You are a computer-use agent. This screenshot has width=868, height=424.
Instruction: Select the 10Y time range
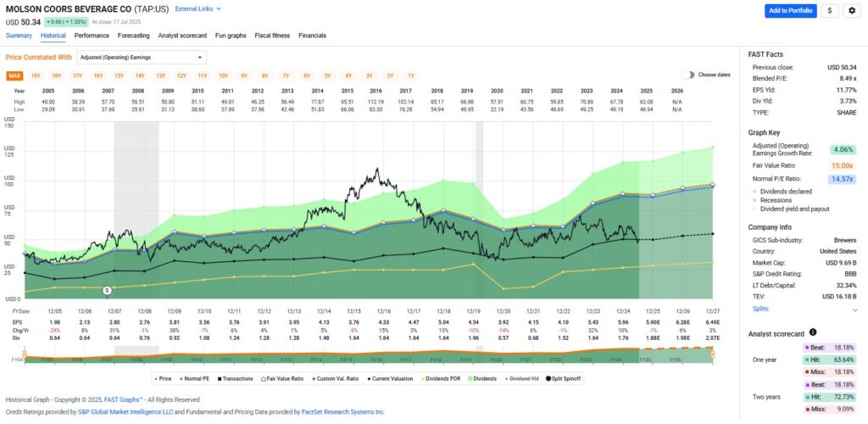[x=223, y=75]
